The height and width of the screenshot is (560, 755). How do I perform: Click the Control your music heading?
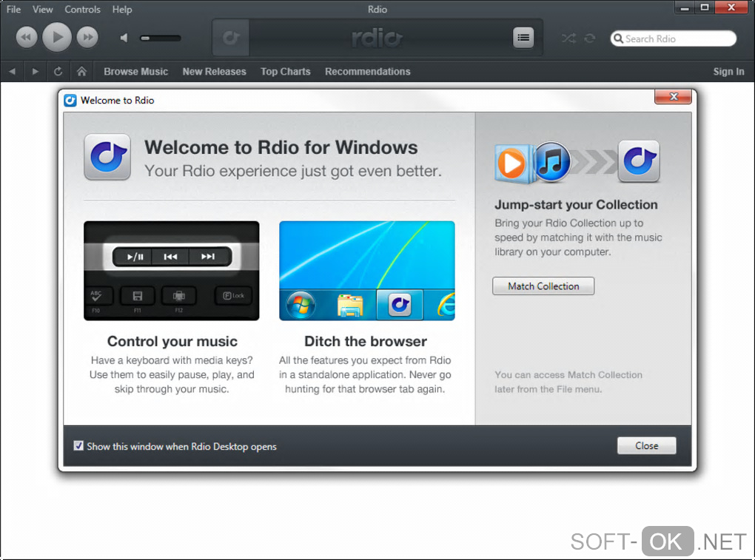[172, 341]
